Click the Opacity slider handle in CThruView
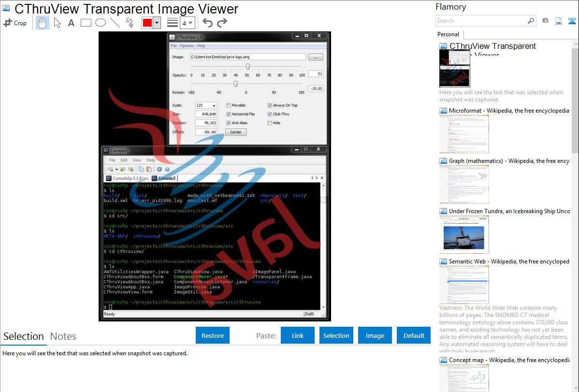Viewport: 579px width, 392px height. [247, 67]
